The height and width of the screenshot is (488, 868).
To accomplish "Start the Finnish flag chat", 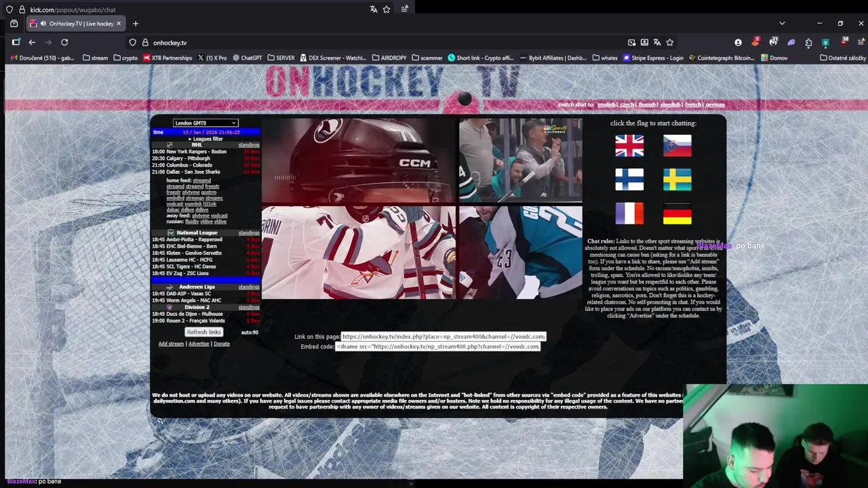I will click(629, 180).
